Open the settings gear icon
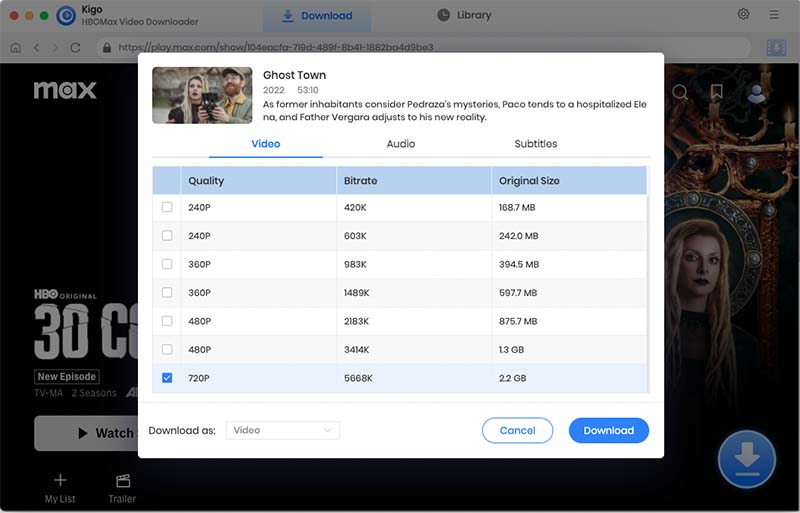Screen dimensions: 800x513 (x=743, y=14)
